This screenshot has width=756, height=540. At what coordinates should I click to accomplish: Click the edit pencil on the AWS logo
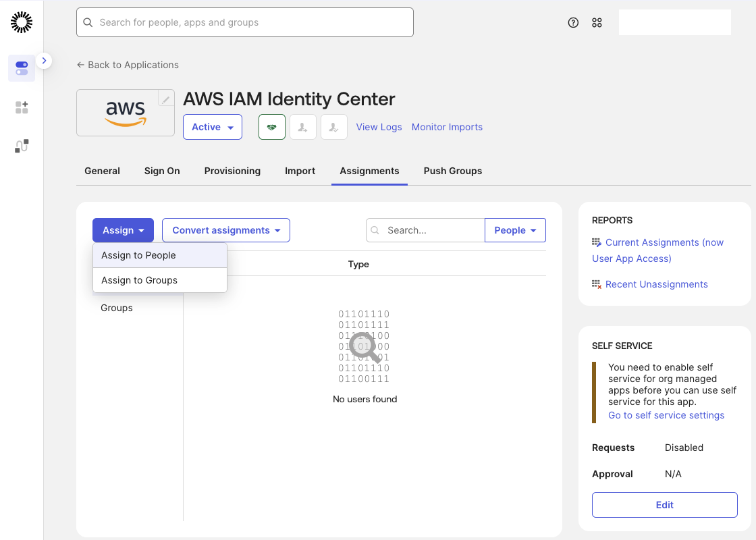point(165,97)
